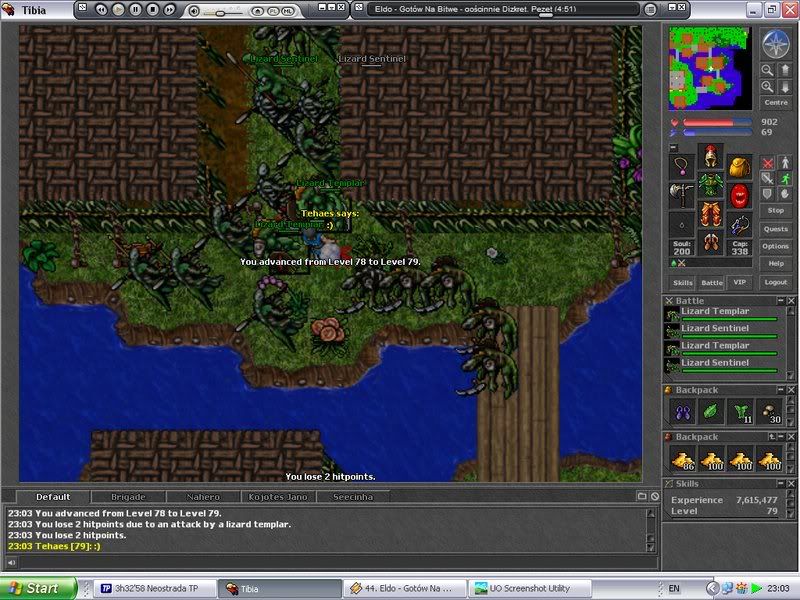The height and width of the screenshot is (600, 800).
Task: Switch to Brigade chat tab
Action: pos(128,496)
